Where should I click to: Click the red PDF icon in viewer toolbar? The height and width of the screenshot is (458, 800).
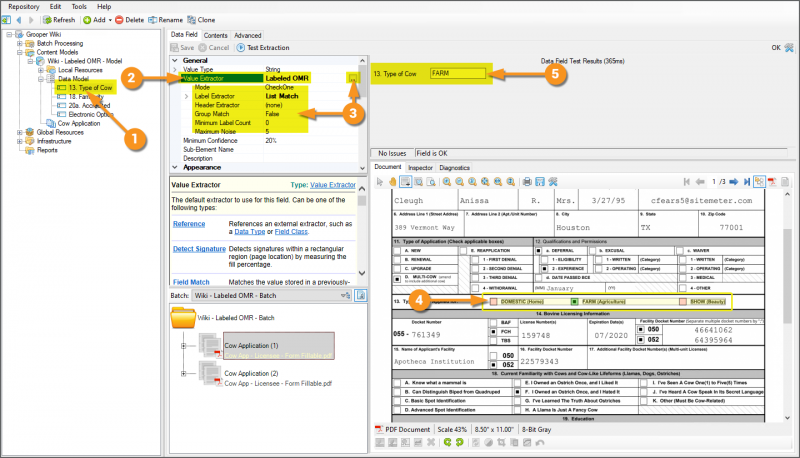click(x=772, y=182)
